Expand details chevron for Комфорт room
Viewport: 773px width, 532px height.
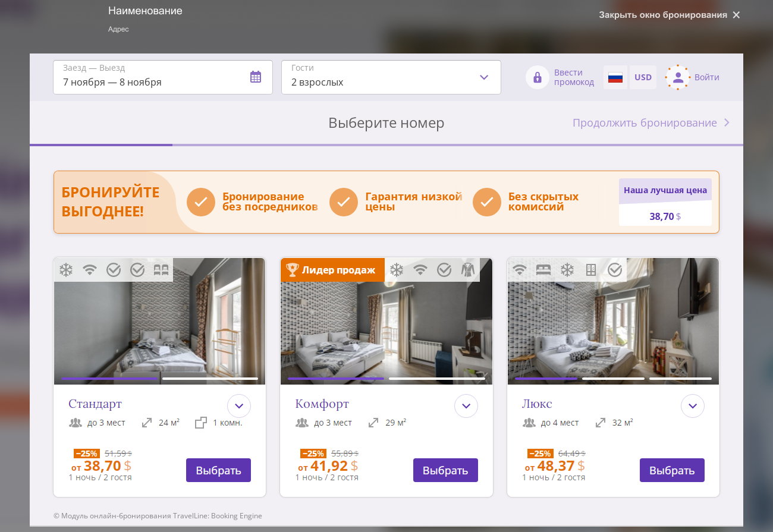coord(466,406)
